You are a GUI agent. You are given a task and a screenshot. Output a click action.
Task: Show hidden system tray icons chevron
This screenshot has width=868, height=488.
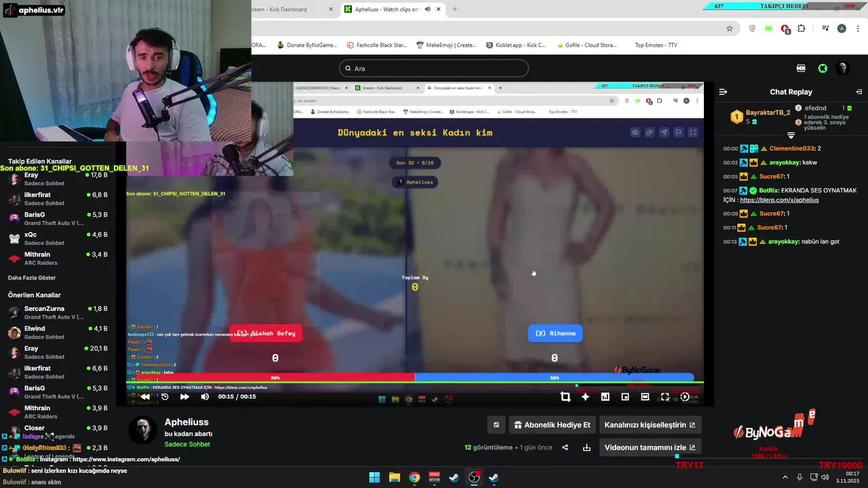tap(785, 477)
